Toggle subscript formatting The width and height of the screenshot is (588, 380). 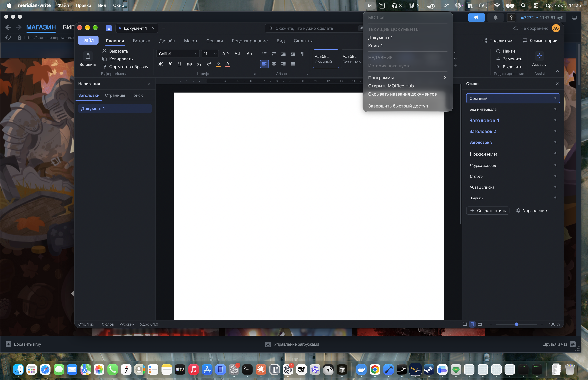click(199, 64)
